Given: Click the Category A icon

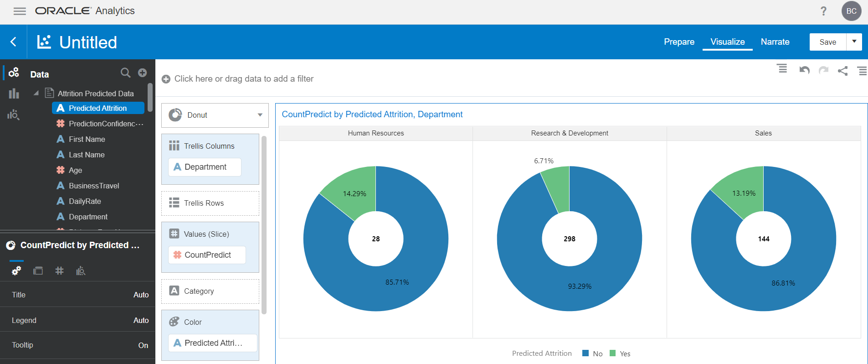Looking at the screenshot, I should (174, 291).
